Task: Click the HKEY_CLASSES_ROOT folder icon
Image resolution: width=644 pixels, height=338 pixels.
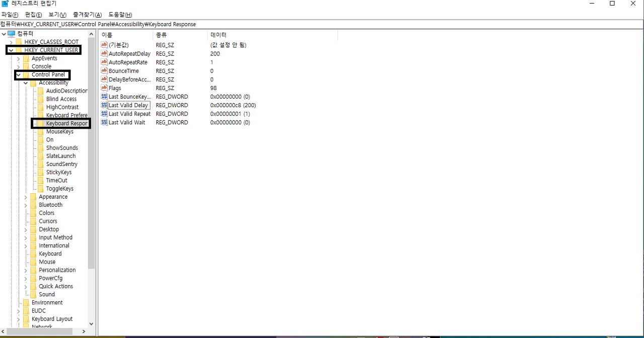Action: click(19, 42)
